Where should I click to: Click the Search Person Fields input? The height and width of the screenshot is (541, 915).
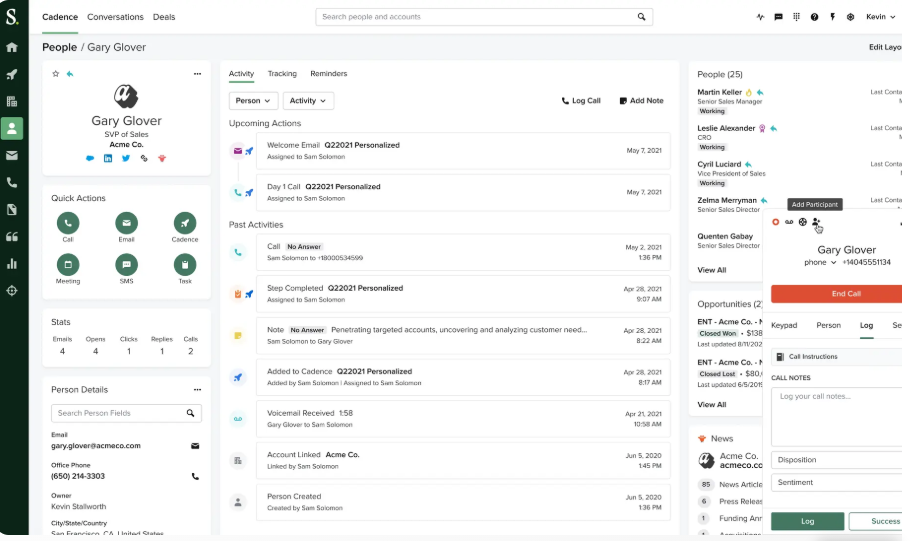coord(126,413)
